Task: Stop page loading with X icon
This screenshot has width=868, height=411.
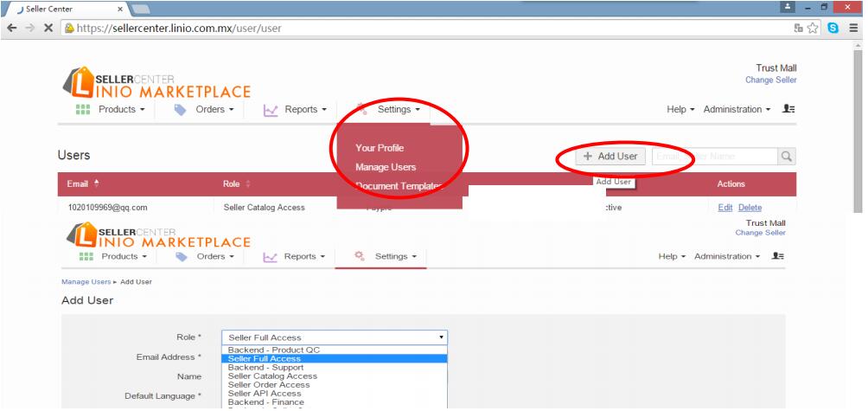Action: (48, 28)
